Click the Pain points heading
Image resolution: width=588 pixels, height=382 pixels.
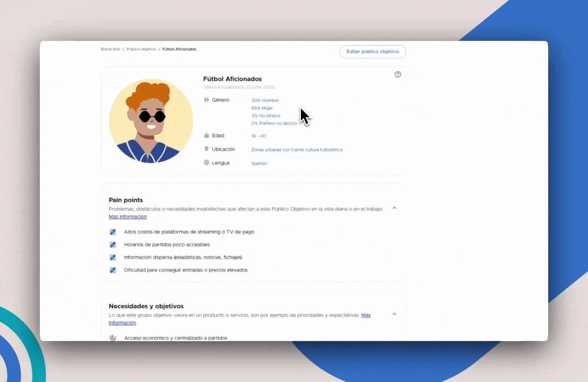coord(126,200)
